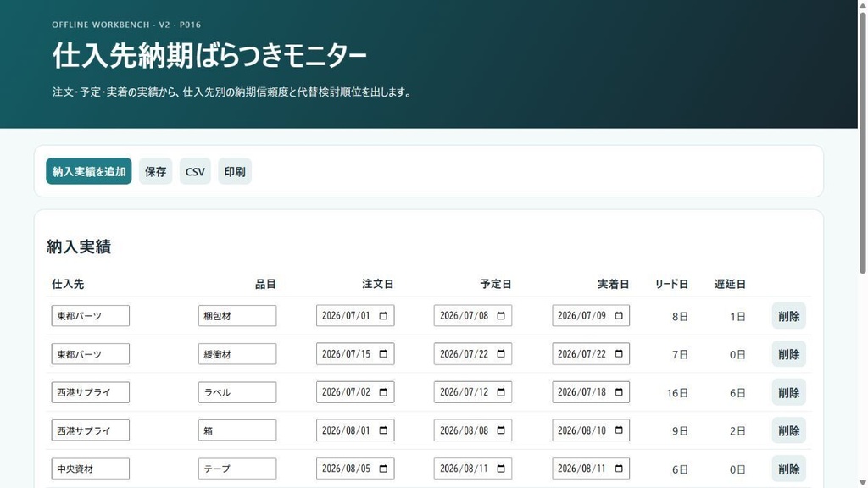Open calendar icon of テープ row 実着日
This screenshot has width=868, height=488.
click(619, 468)
